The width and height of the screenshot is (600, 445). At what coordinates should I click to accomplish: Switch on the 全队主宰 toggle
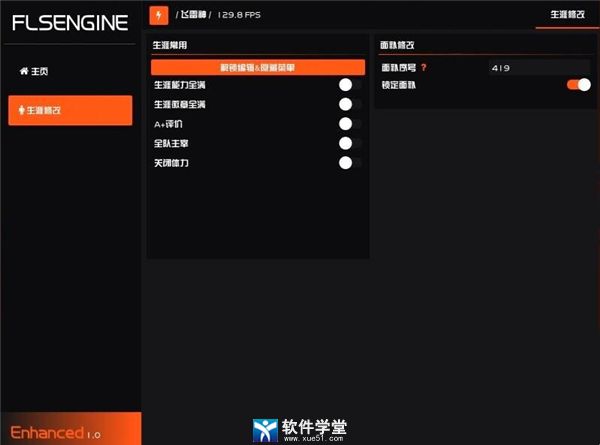coord(350,143)
